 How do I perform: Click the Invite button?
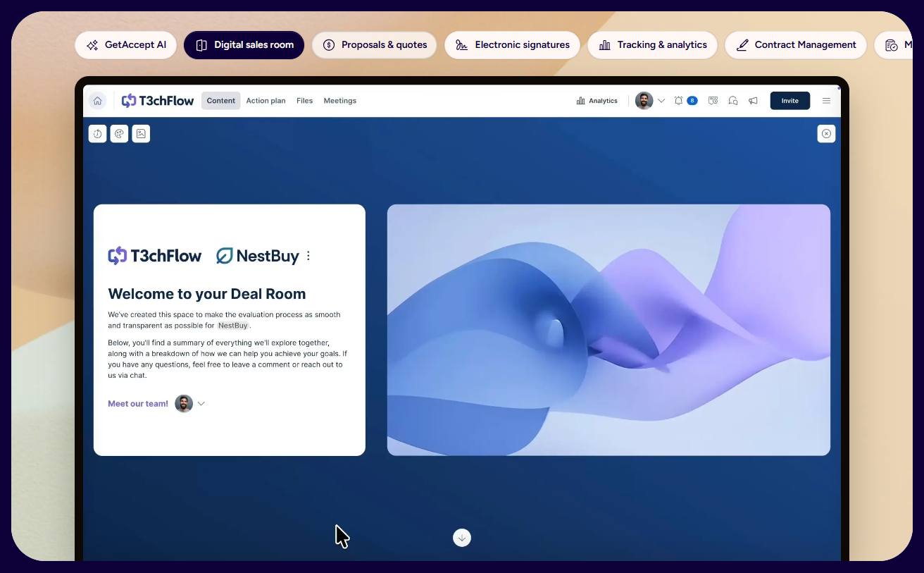(790, 101)
